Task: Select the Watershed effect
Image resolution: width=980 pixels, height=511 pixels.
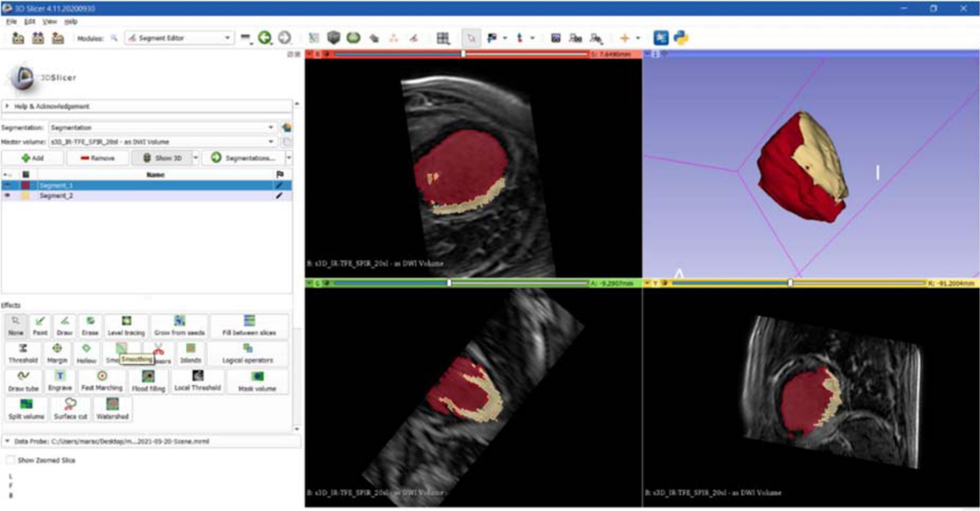Action: click(x=112, y=409)
